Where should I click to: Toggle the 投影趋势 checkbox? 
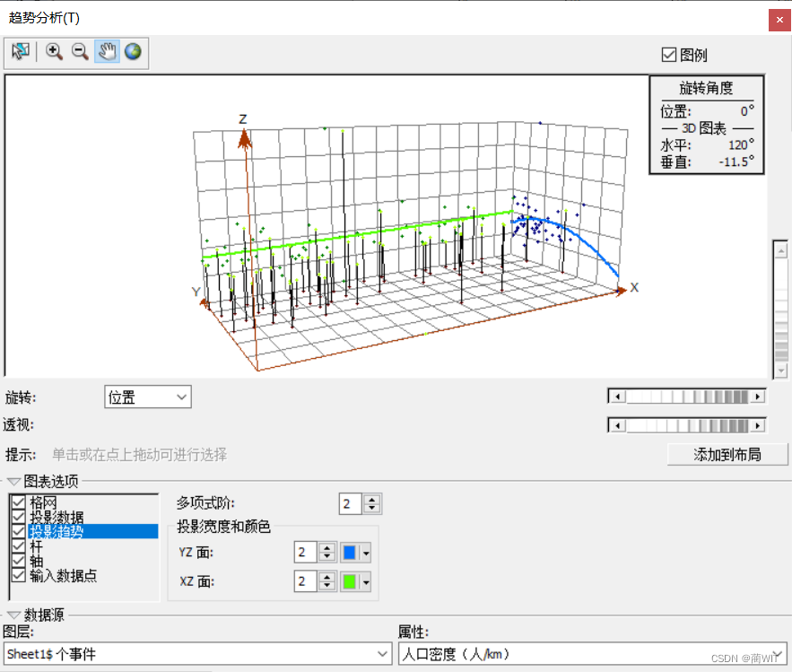coord(19,531)
